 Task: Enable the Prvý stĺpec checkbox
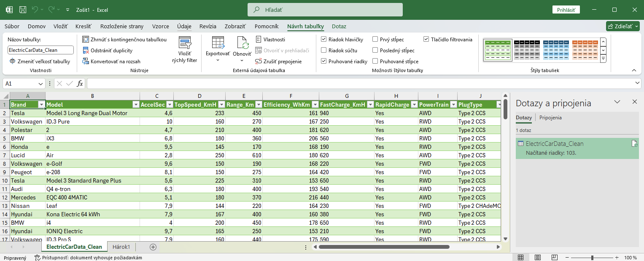(x=375, y=39)
